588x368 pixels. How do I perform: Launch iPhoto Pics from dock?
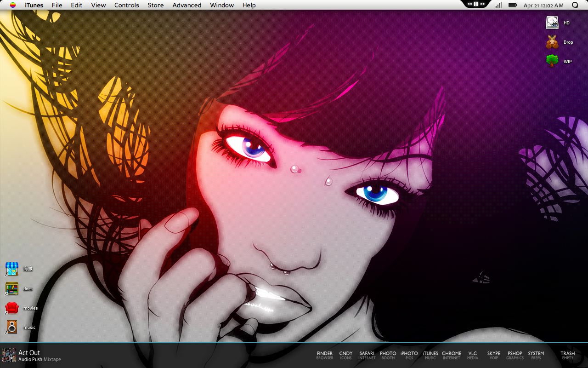[409, 356]
